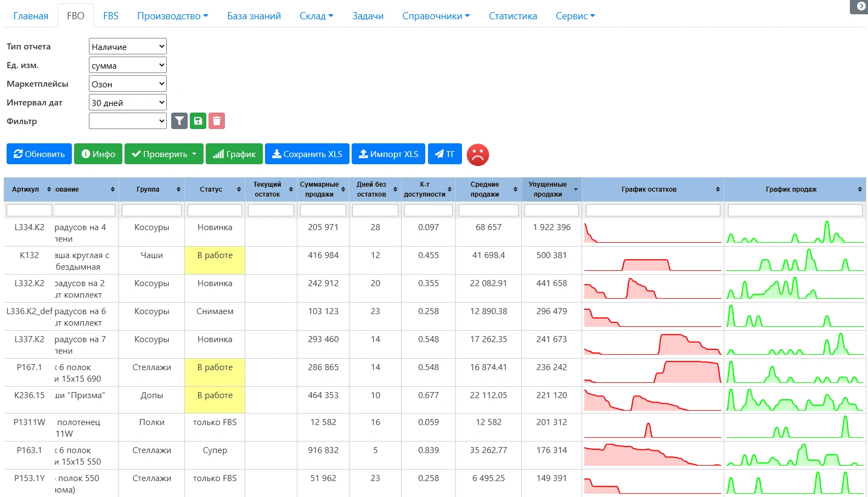Sort by Средние продажи column header
This screenshot has height=497, width=868.
coord(488,189)
